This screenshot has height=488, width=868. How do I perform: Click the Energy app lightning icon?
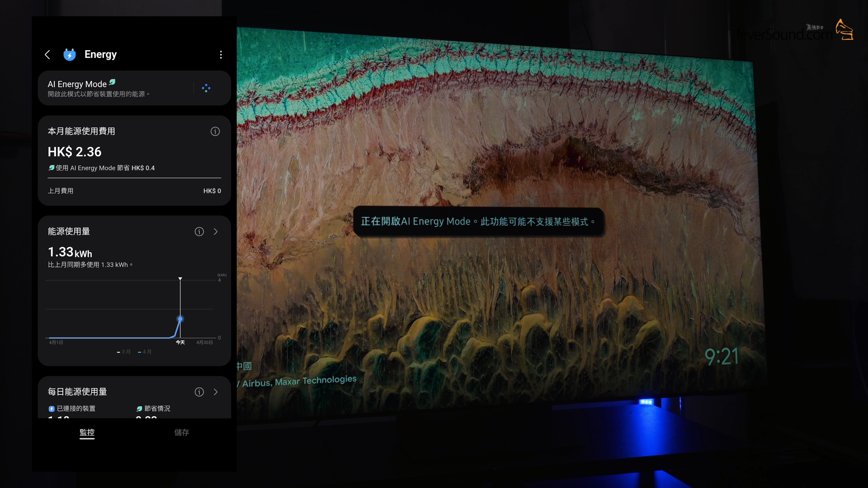point(69,55)
